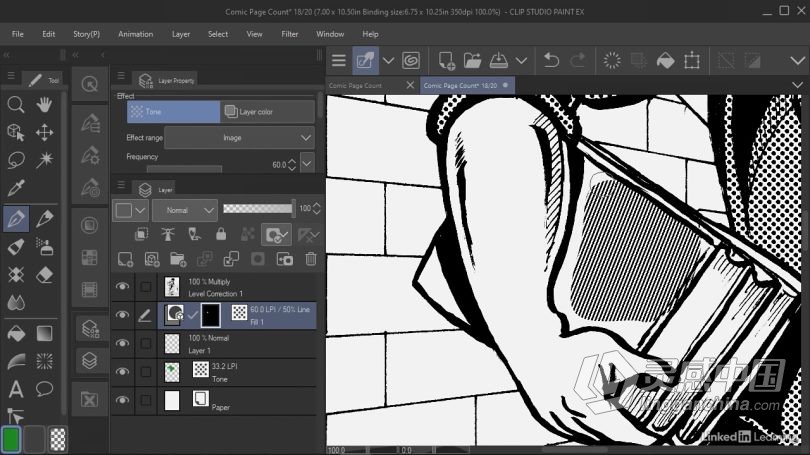
Task: Click the Scale/Rotate transform icon
Action: [692, 60]
